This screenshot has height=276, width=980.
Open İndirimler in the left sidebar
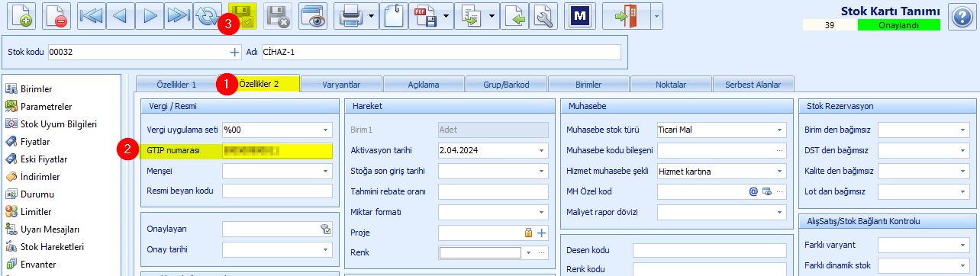tap(40, 177)
